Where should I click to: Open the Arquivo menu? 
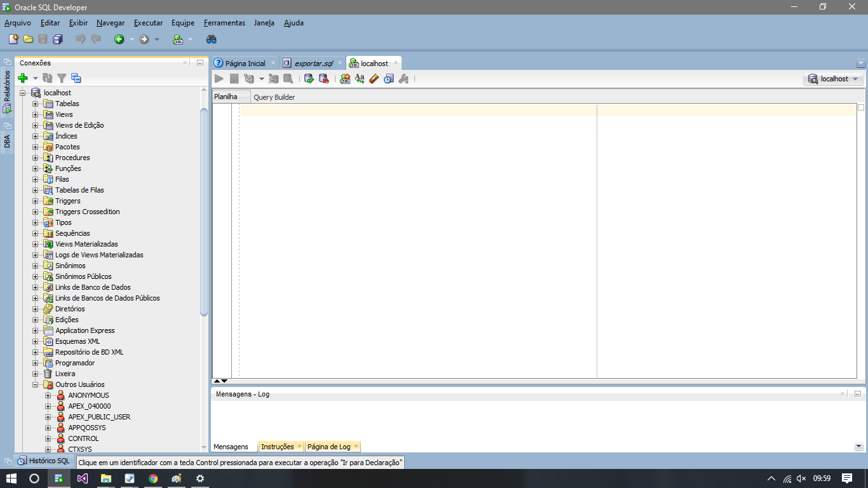[x=18, y=23]
